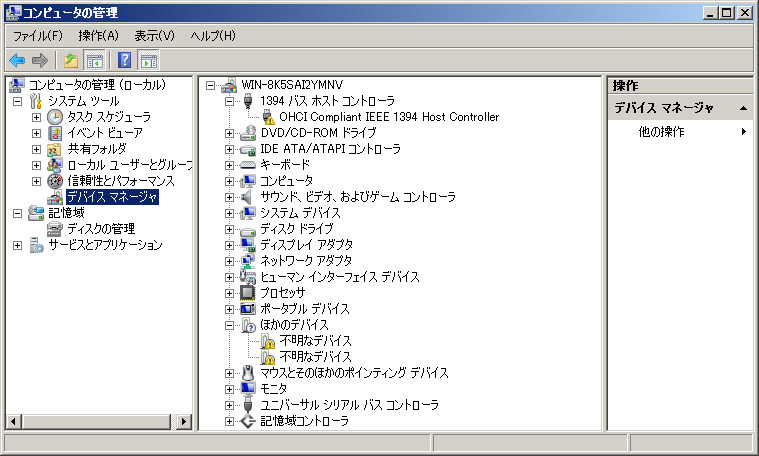Open 他の操作 submenu in Actions pane
Viewport: 759px width, 456px height.
[x=680, y=132]
